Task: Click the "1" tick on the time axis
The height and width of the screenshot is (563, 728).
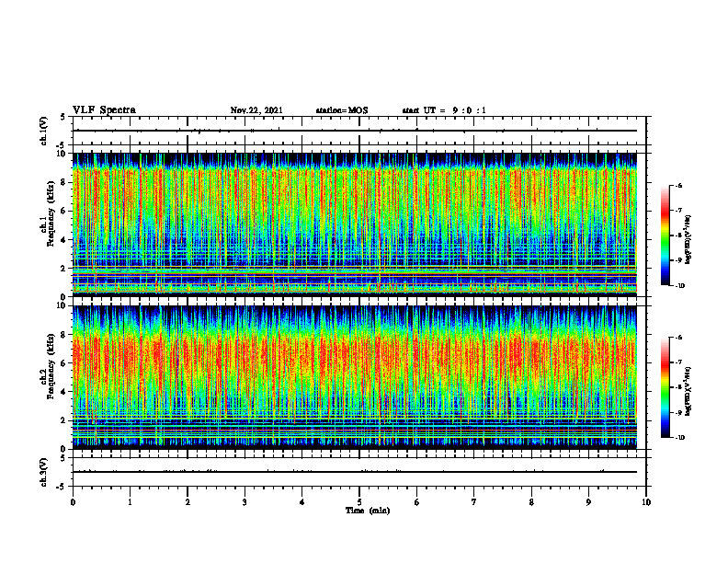Action: 130,502
